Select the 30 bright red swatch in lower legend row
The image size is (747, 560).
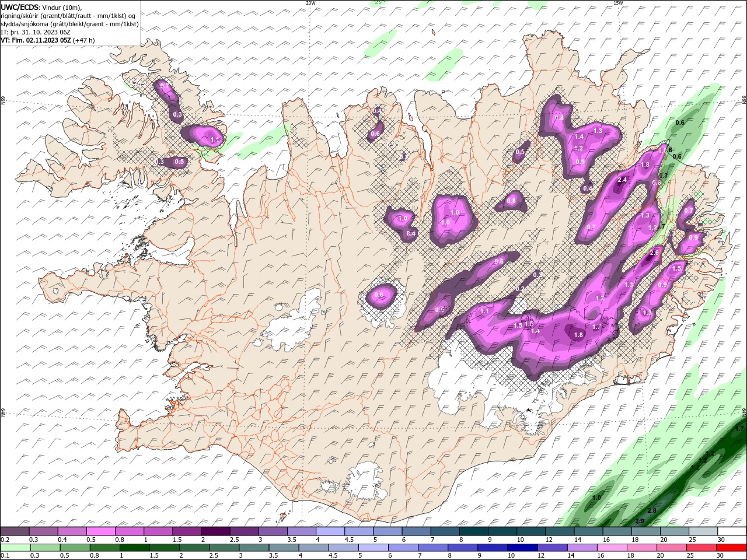[x=731, y=548]
